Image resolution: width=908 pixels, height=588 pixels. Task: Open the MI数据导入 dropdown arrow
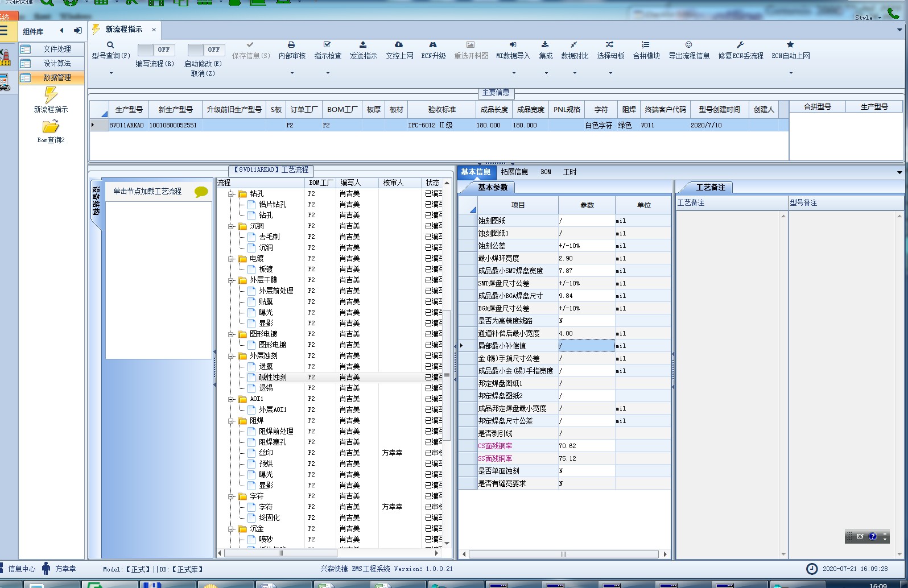pyautogui.click(x=513, y=73)
